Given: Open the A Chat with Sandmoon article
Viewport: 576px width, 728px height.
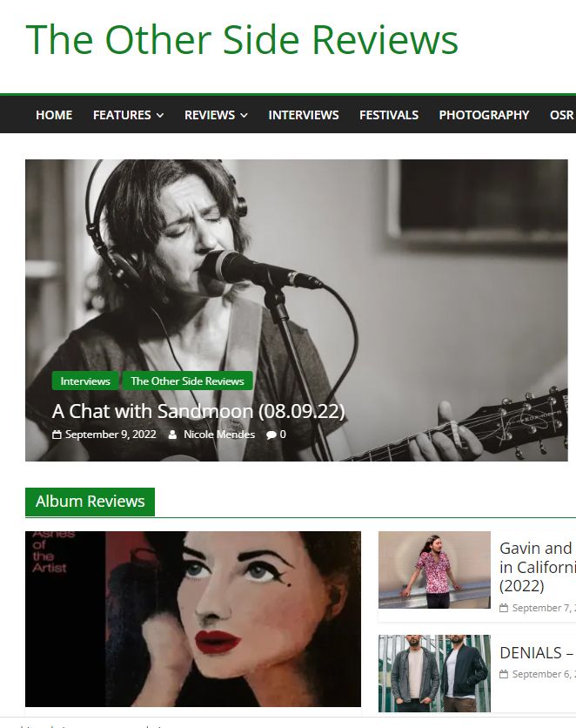Looking at the screenshot, I should tap(198, 411).
